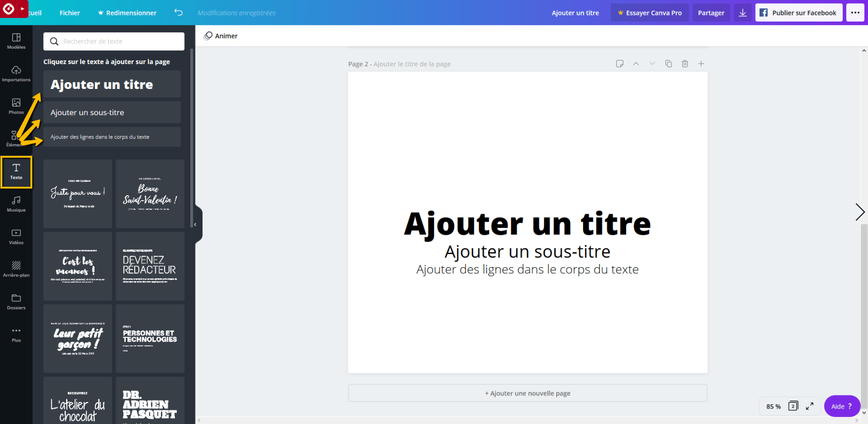Add a page with plus icon

pyautogui.click(x=701, y=64)
